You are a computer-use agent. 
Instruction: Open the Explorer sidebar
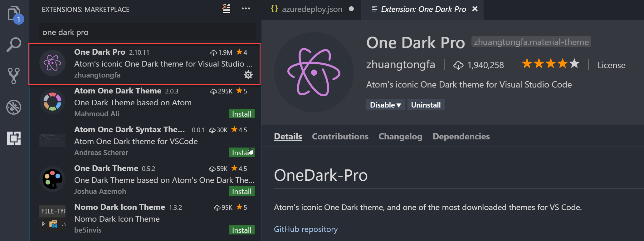point(14,14)
